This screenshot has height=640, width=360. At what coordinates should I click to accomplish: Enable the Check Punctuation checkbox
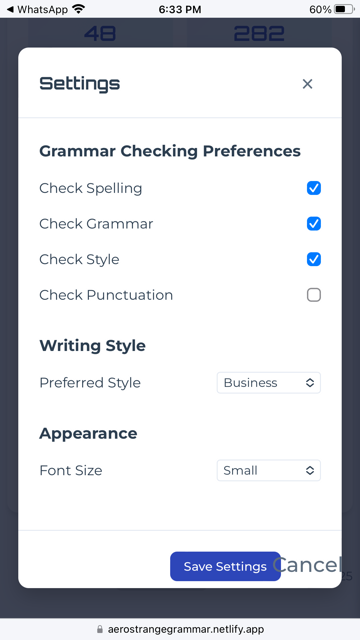314,295
